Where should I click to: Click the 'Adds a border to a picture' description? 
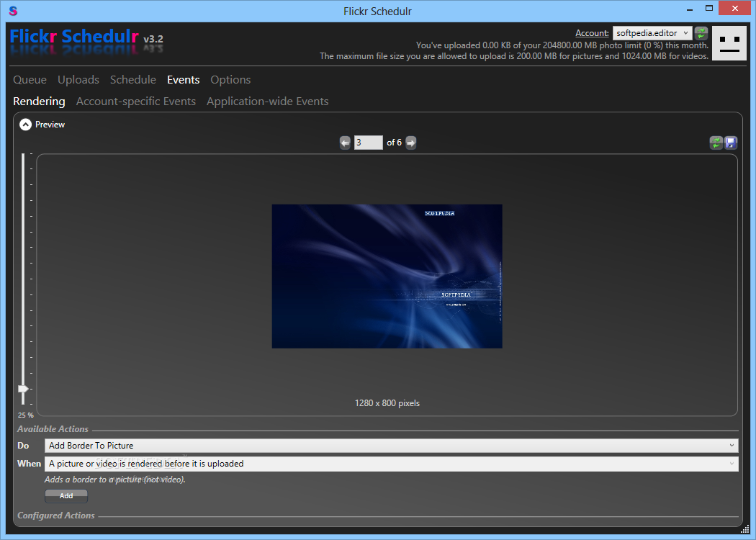coord(114,480)
